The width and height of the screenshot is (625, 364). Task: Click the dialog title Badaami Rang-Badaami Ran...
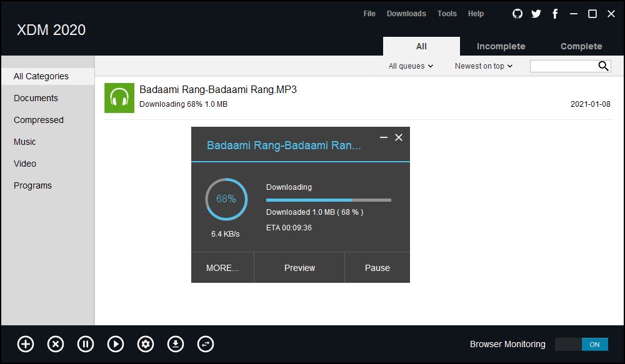click(284, 145)
